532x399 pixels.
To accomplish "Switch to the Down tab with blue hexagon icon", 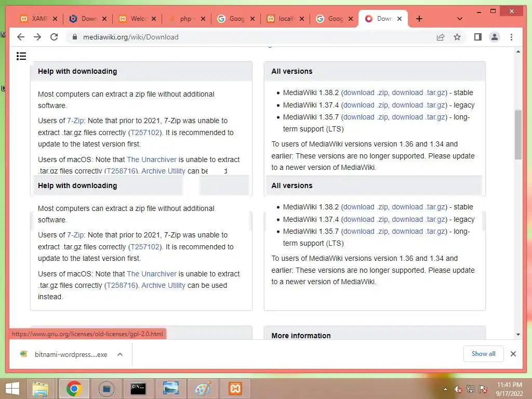I will point(87,19).
